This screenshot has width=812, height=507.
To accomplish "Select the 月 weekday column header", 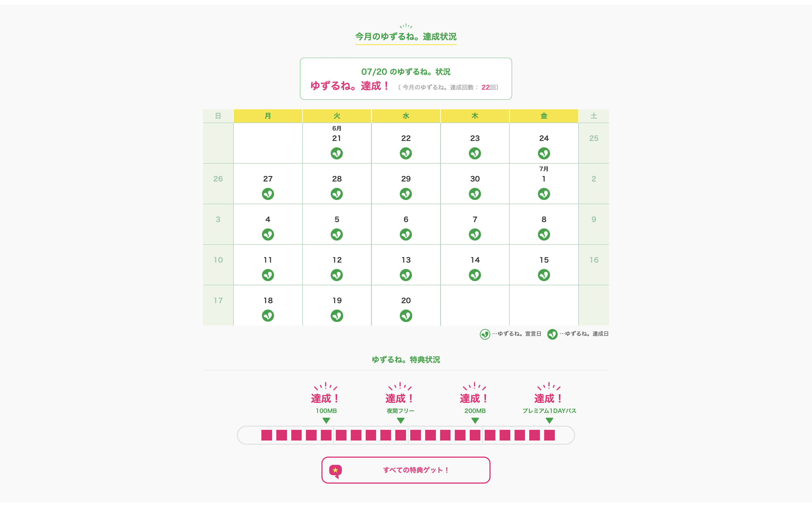I will (x=268, y=116).
